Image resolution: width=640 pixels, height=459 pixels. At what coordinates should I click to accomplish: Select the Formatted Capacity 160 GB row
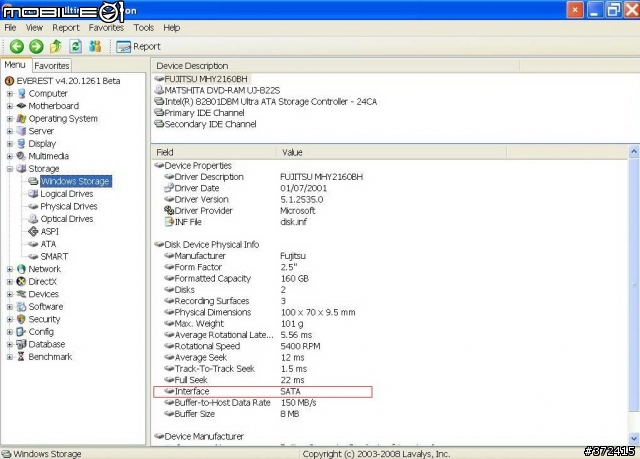[x=237, y=279]
